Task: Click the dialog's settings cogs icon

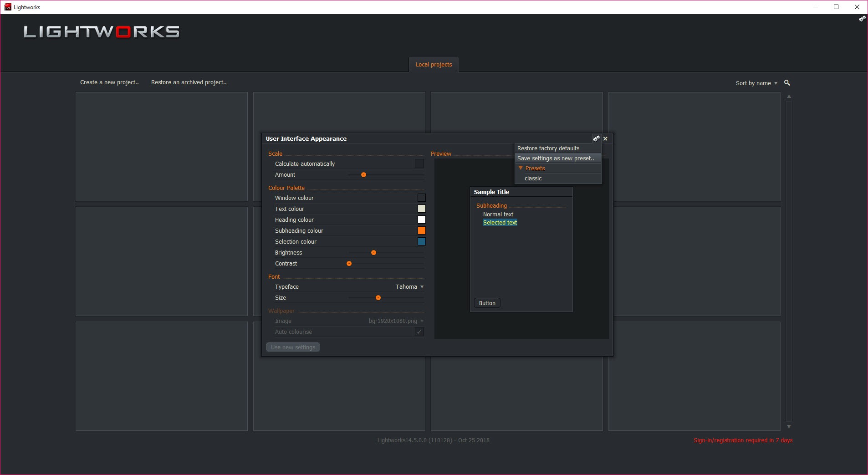Action: (x=596, y=138)
